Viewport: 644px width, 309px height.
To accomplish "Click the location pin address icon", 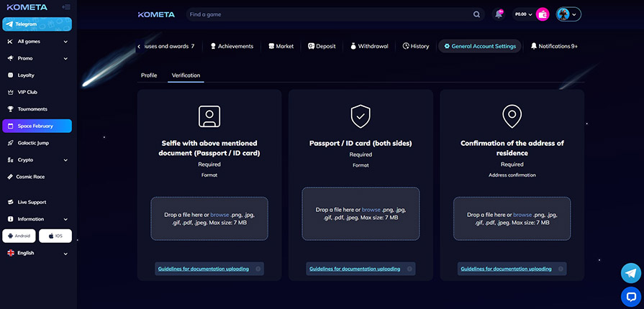I will (x=512, y=116).
